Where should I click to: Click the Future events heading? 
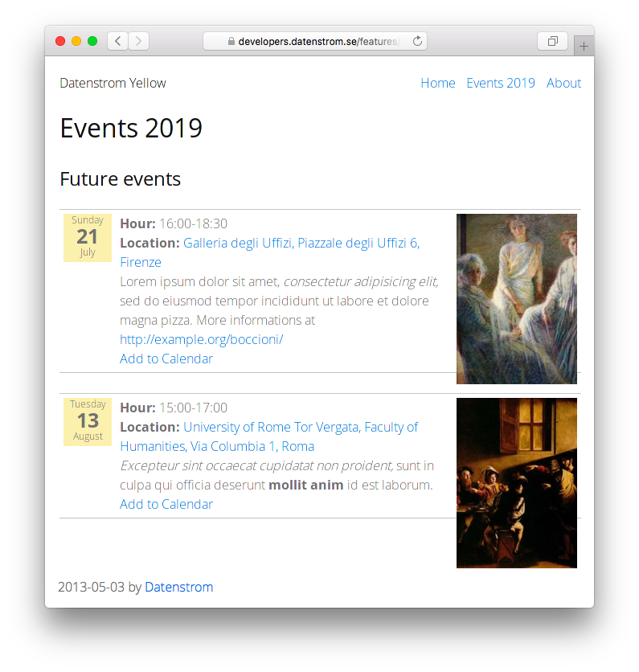point(121,179)
